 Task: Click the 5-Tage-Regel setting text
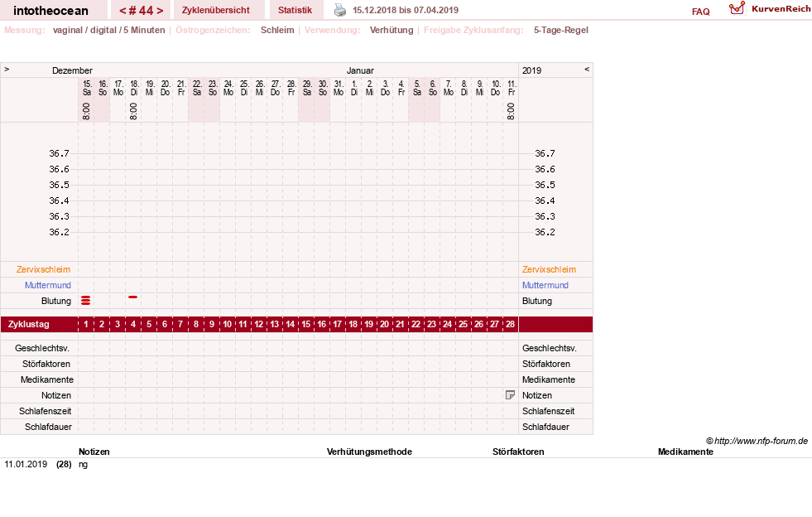point(561,30)
